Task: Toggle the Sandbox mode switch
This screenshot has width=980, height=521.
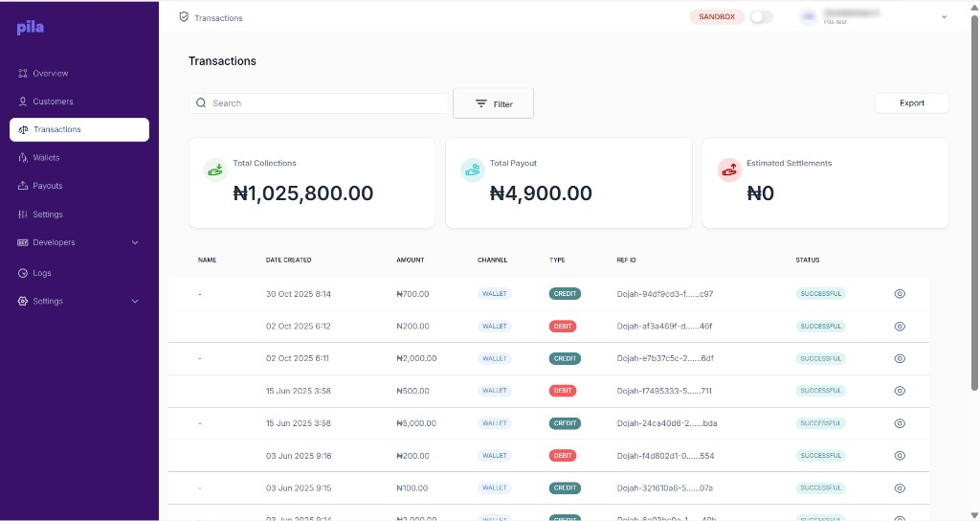Action: [761, 17]
